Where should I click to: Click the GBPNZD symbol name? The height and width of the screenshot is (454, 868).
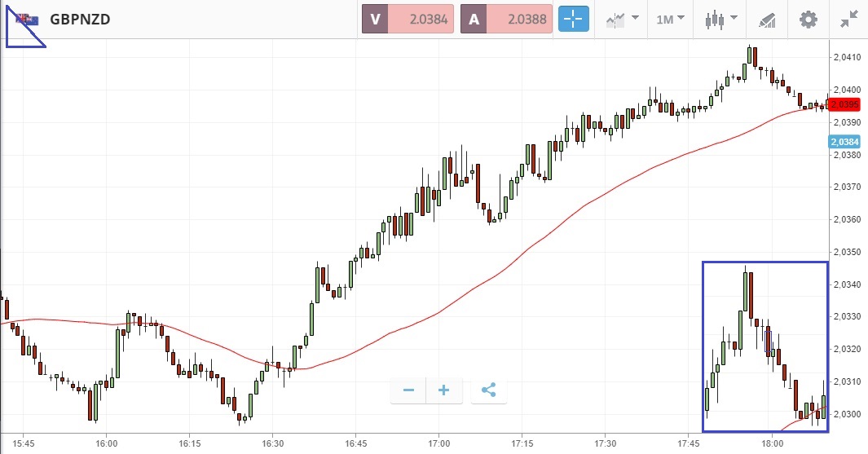pyautogui.click(x=80, y=20)
